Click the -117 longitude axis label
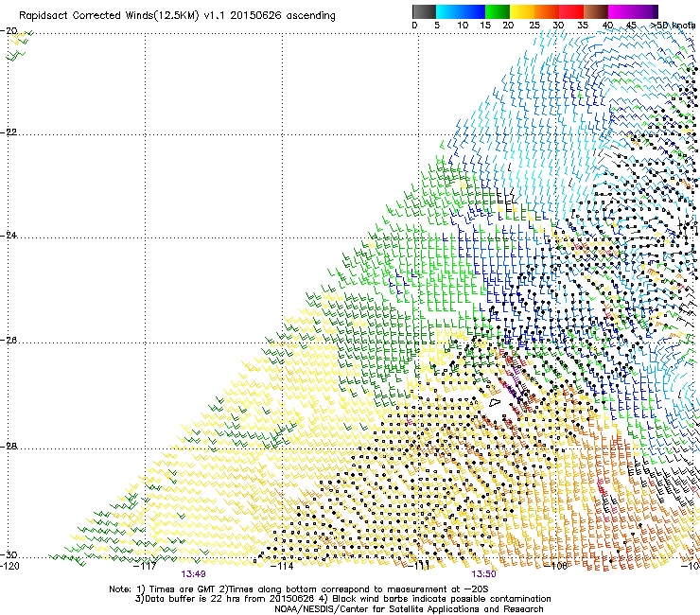Viewport: 700px width, 615px height. (x=145, y=566)
